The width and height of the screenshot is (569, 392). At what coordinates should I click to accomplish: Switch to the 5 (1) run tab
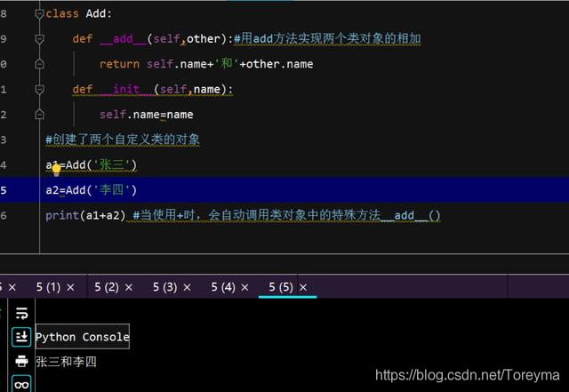coord(48,287)
